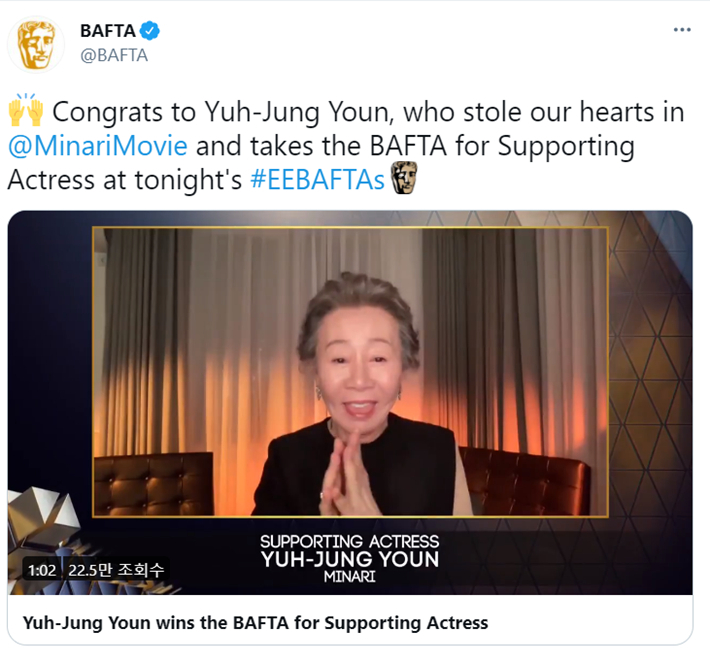Click the 22.5만 조회수 view count

pos(115,570)
